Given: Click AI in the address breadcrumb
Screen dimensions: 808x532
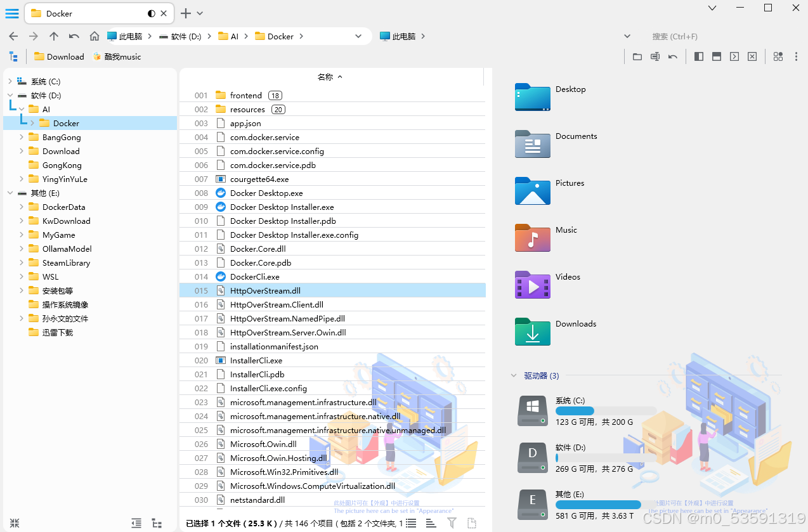Looking at the screenshot, I should (235, 36).
